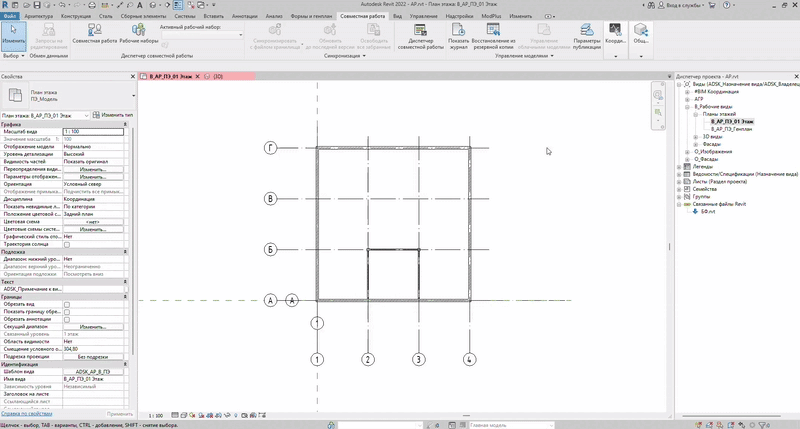
Task: Click the Revit R application logo
Action: (x=5, y=5)
